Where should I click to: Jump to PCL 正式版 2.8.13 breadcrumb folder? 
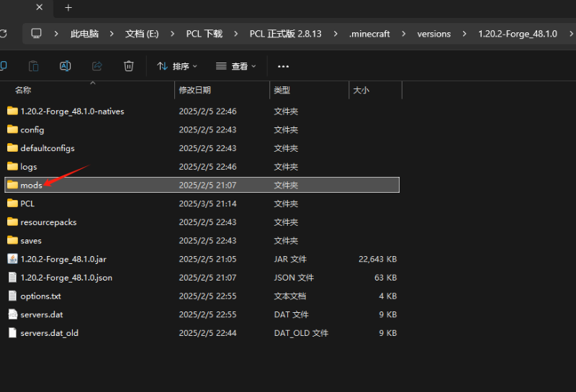[x=285, y=34]
